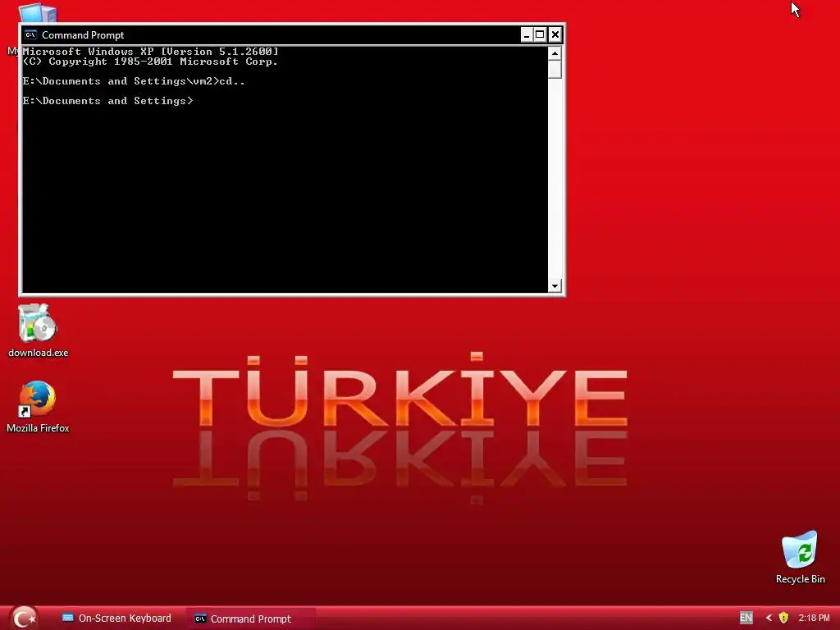
Task: Click the Start button with crescent flag
Action: coord(25,618)
